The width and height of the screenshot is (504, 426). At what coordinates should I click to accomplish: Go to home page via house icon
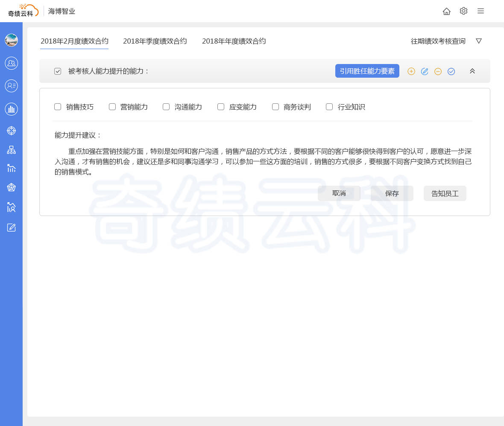(x=446, y=12)
